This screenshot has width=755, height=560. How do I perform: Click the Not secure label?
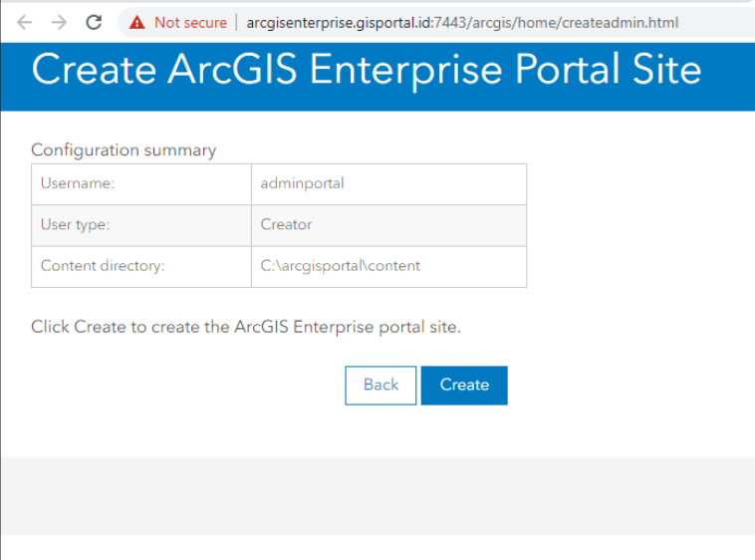[190, 23]
